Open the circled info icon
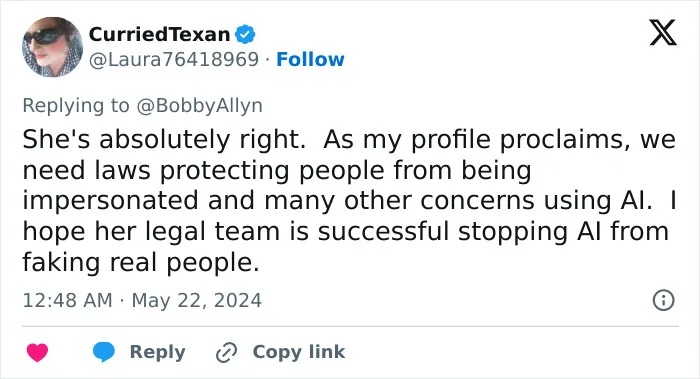This screenshot has height=379, width=700. pos(663,300)
